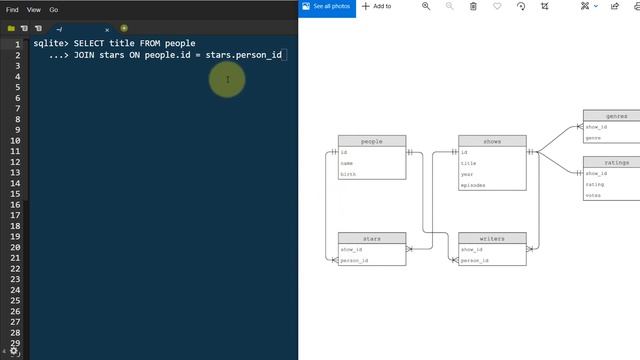
Task: Open the Go menu
Action: 53,10
